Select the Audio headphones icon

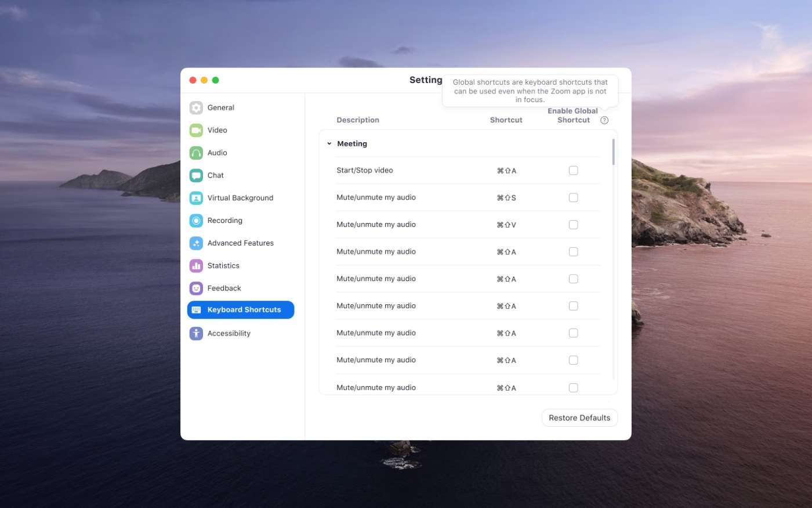tap(196, 153)
